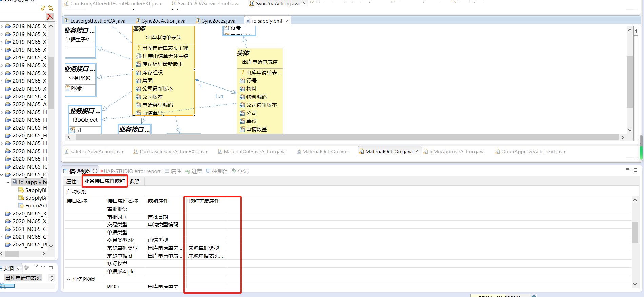Select the 2020_NC65_A project in tree
Screen dimensions: 644x297
pos(26,104)
